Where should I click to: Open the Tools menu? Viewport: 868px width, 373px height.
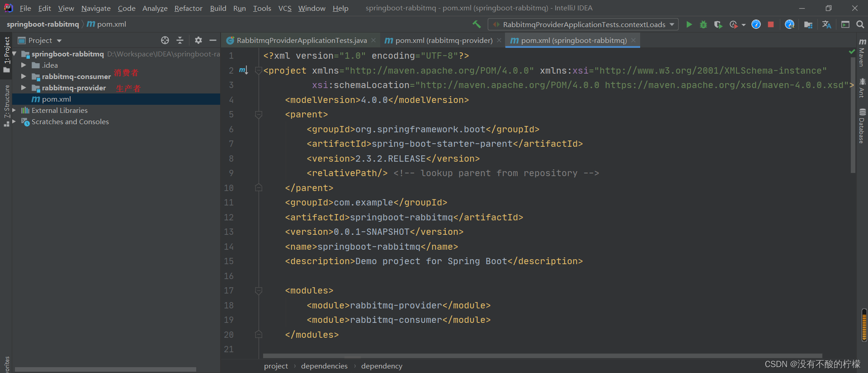262,8
